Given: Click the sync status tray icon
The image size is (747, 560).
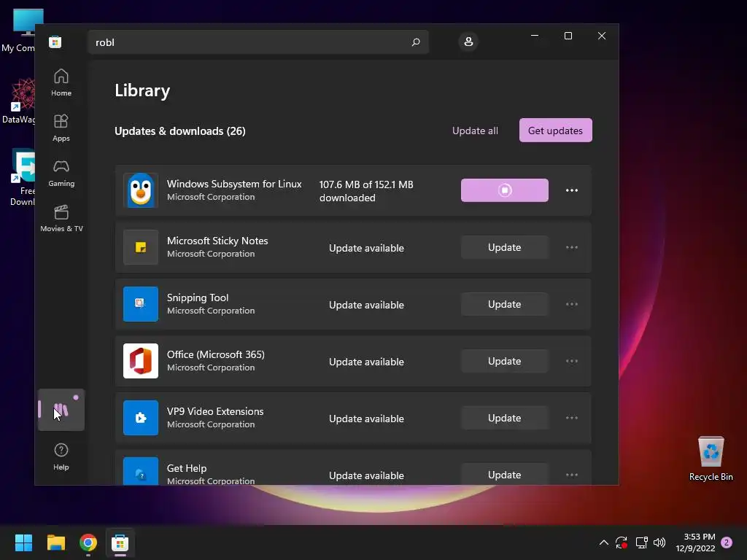Looking at the screenshot, I should [622, 542].
